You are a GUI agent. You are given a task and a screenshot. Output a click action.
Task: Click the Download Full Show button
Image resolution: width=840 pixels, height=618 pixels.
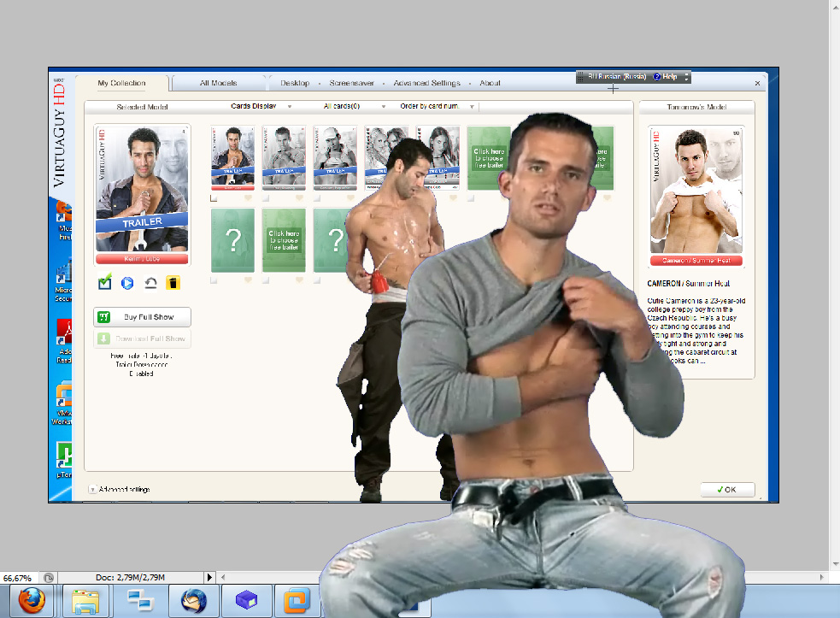click(142, 338)
